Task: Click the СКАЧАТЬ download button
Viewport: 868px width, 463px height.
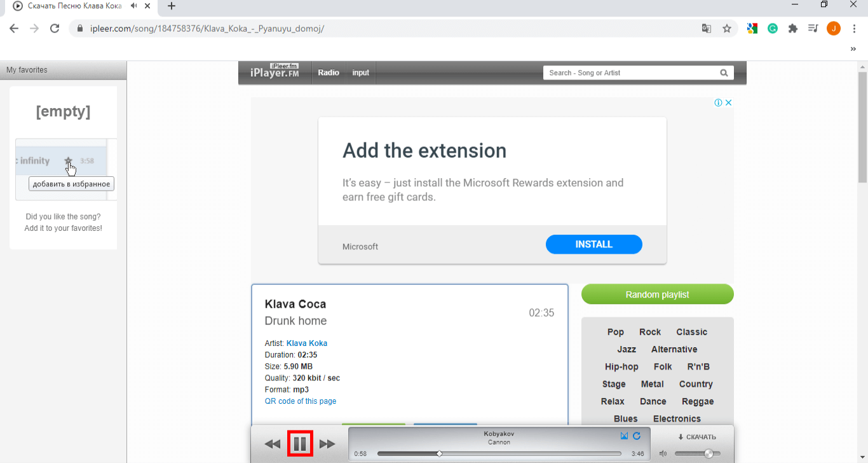Action: pos(697,437)
